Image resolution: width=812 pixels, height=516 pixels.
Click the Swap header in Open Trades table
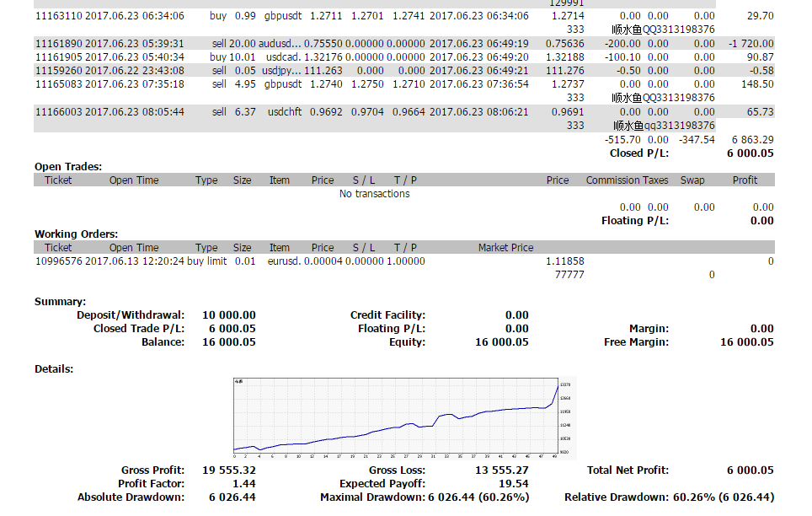(692, 180)
